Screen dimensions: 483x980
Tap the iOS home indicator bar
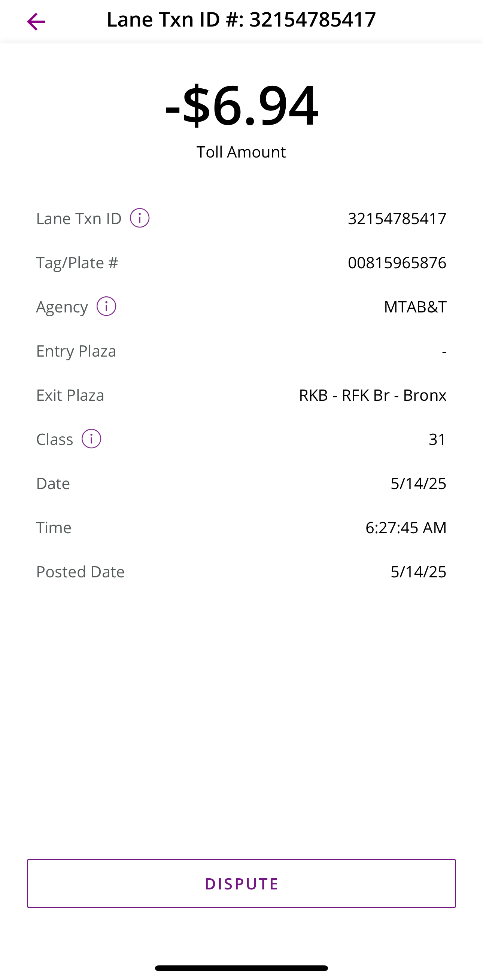pos(241,968)
